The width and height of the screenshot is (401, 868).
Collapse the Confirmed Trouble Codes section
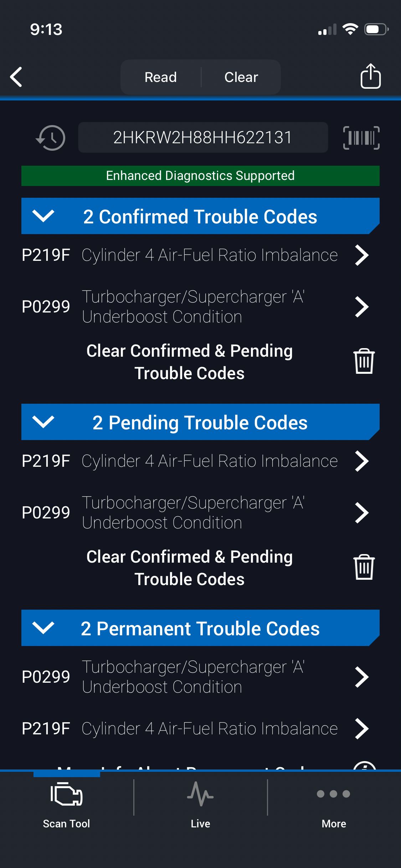(x=43, y=216)
